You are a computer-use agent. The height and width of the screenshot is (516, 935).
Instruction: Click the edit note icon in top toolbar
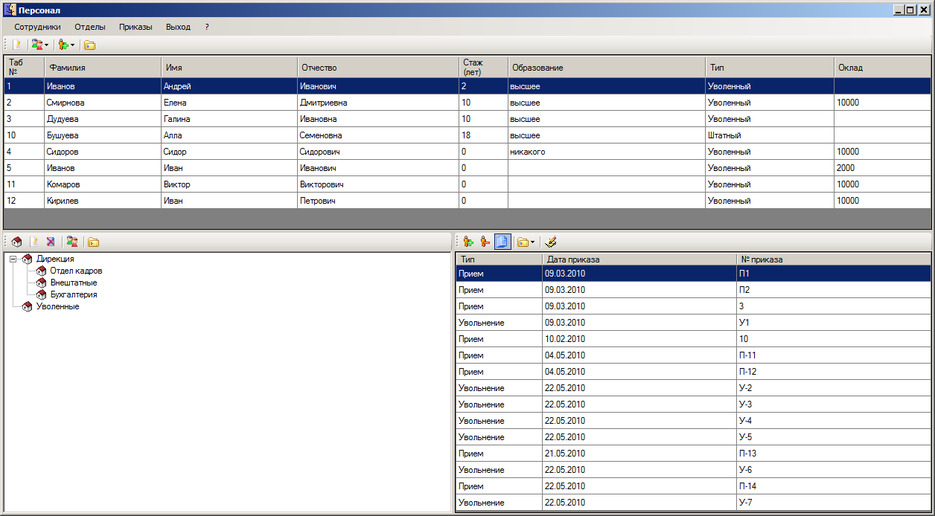click(x=17, y=45)
